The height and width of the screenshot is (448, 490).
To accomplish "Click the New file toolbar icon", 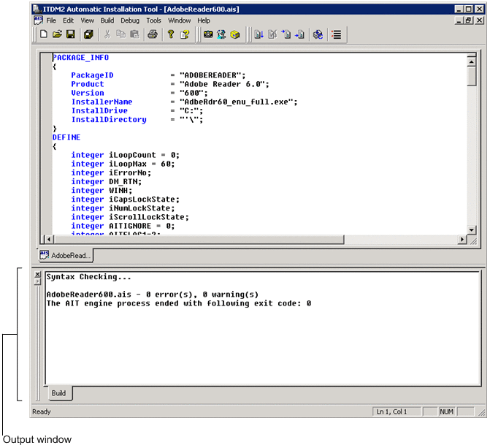I will [x=44, y=34].
